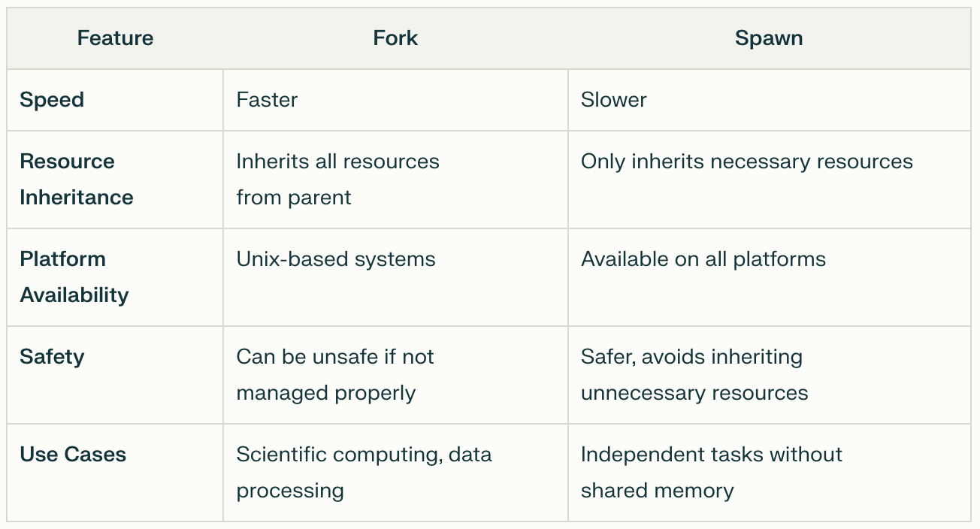This screenshot has width=980, height=529.
Task: Select the Speed row label
Action: [x=52, y=100]
